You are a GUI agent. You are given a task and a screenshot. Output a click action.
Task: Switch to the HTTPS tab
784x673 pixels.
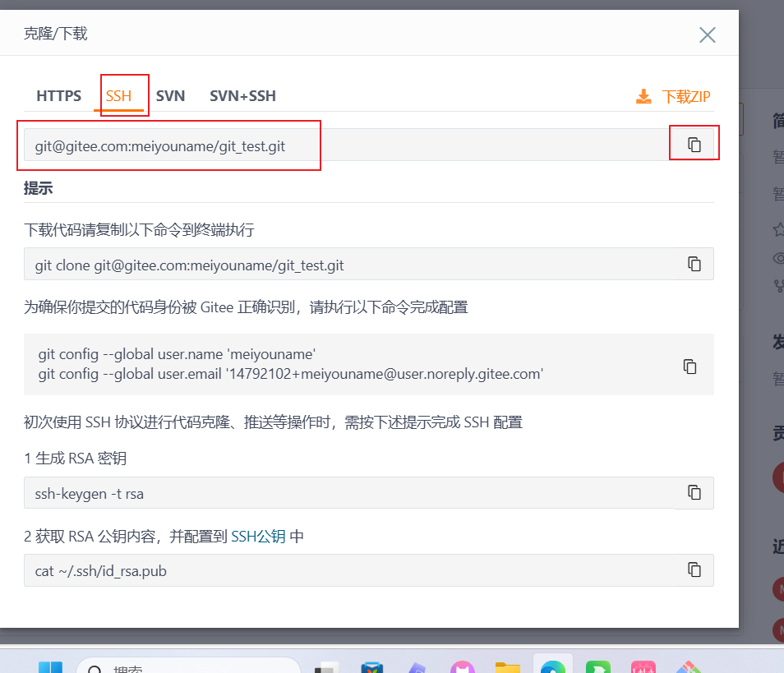coord(58,95)
